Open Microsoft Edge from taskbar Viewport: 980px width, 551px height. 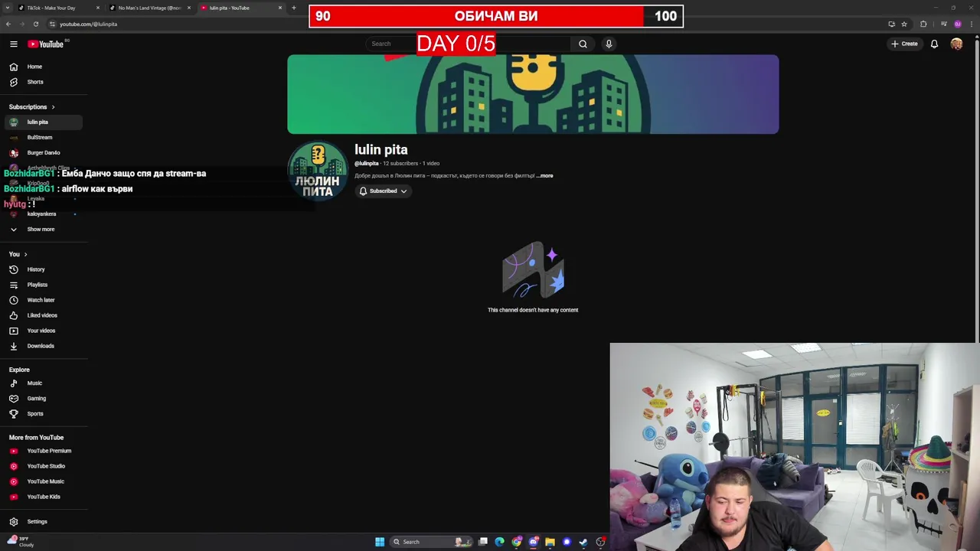pos(500,542)
